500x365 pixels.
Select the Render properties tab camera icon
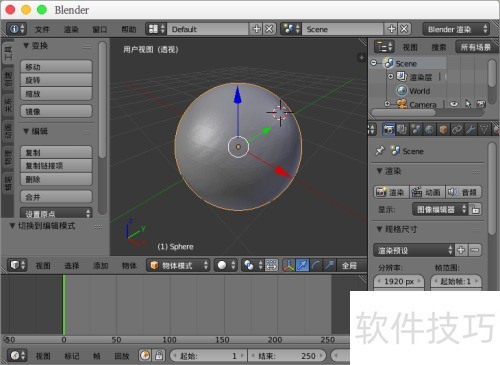pos(388,129)
